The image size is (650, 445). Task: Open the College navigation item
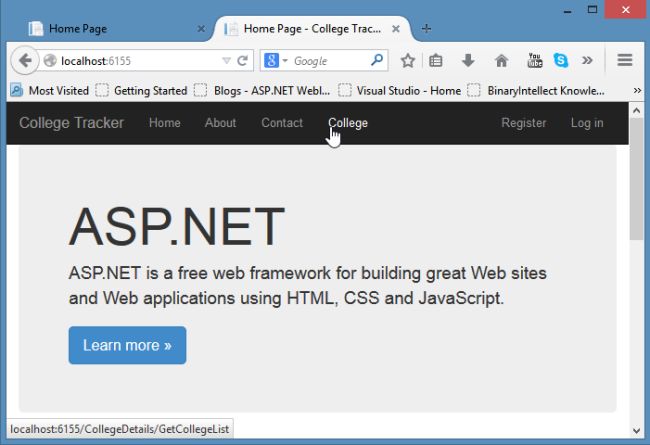pyautogui.click(x=348, y=123)
